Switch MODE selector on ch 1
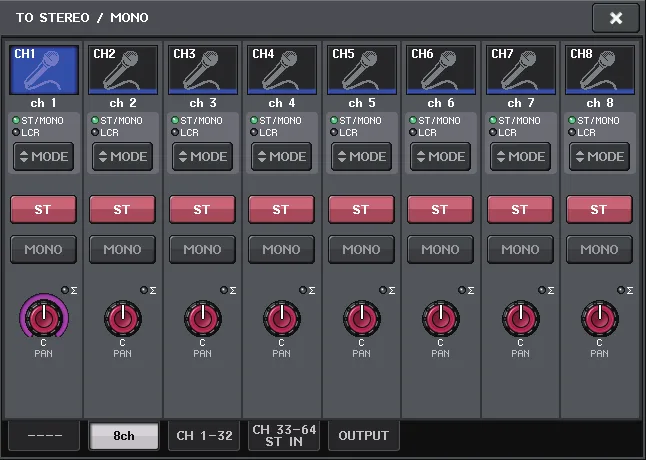 click(x=43, y=156)
